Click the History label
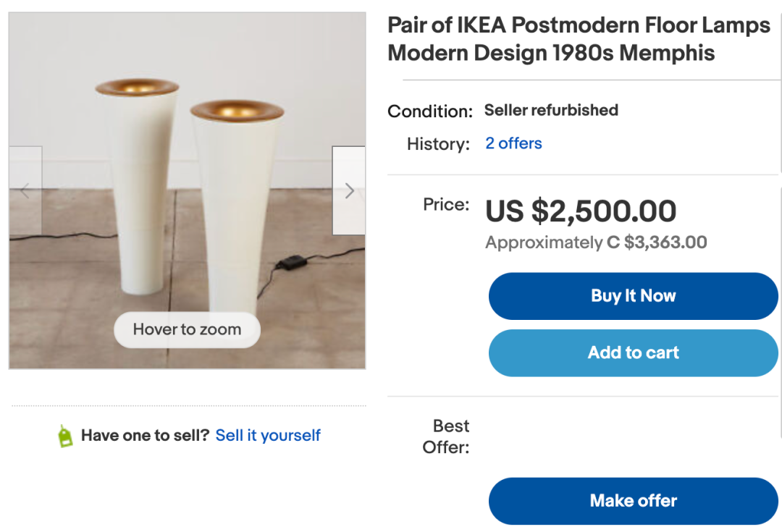The image size is (782, 532). [x=438, y=144]
